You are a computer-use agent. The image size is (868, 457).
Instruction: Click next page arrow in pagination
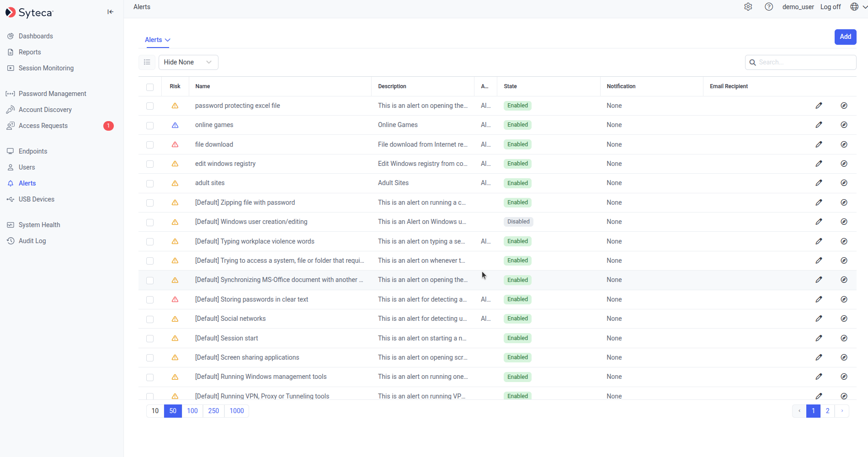[842, 411]
